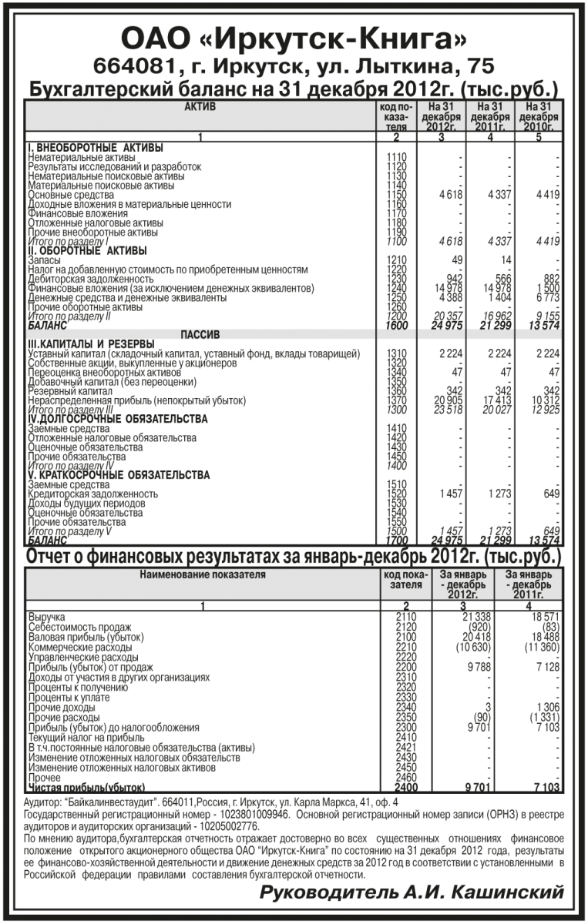Click the код показателя header in balance table
Image resolution: width=588 pixels, height=924 pixels.
396,115
